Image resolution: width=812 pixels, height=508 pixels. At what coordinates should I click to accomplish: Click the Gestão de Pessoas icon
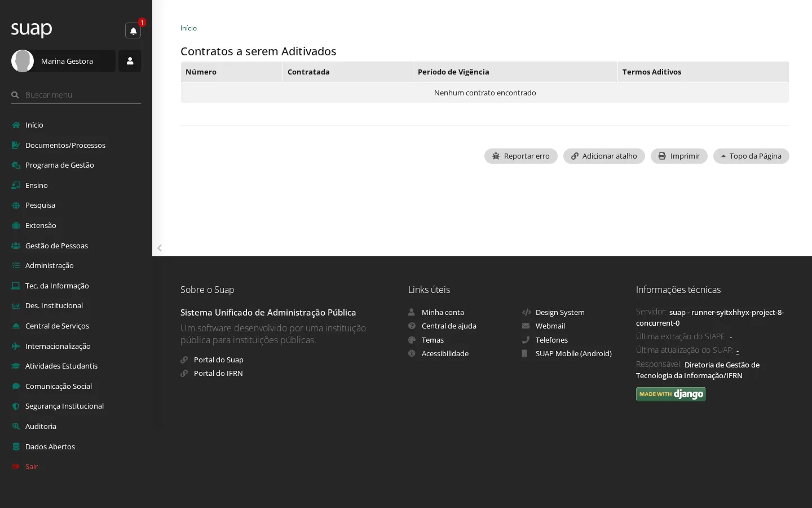coord(16,246)
